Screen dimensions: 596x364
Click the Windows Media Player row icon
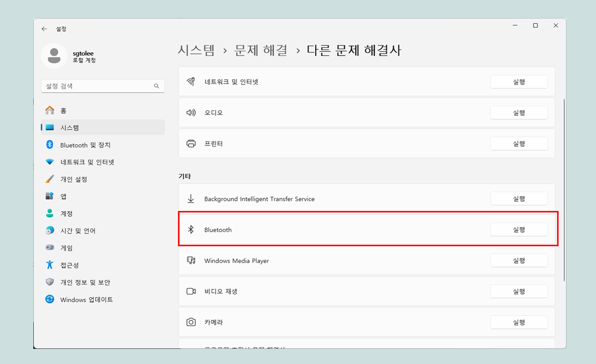[x=191, y=260]
